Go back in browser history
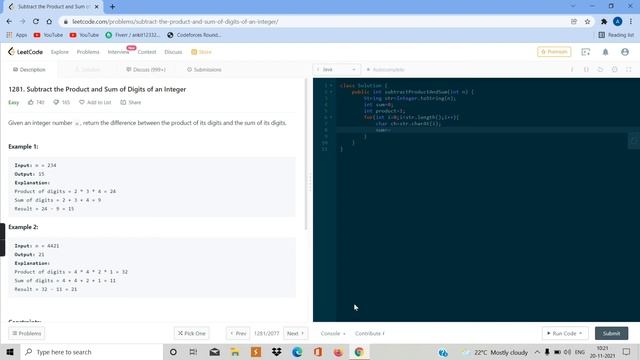640x360 pixels. click(x=9, y=22)
